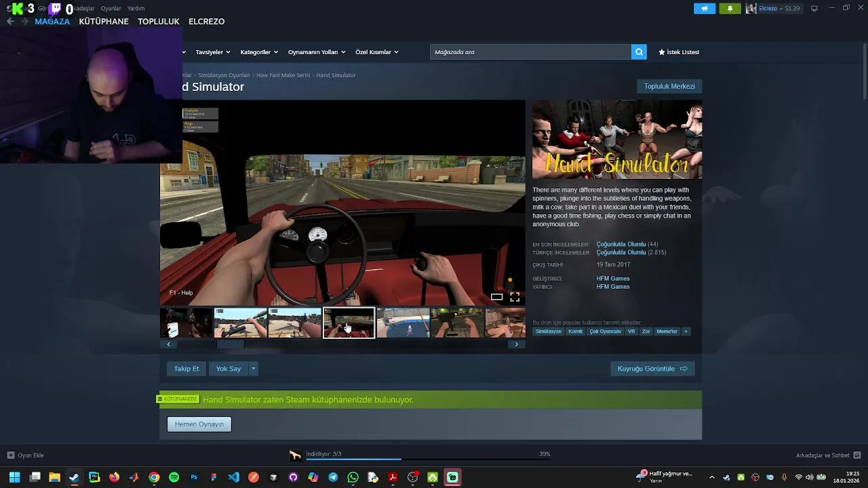The image size is (868, 488).
Task: Click the Meme'ler tag
Action: 667,331
